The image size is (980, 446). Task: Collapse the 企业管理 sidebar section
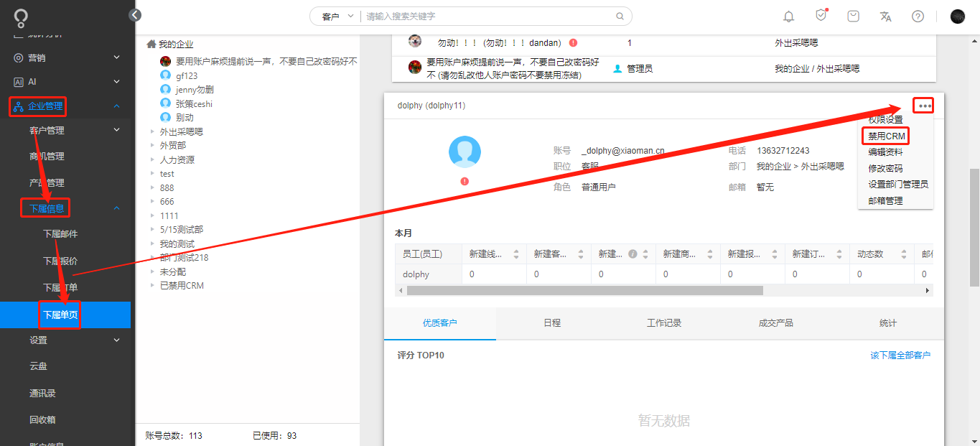click(116, 106)
